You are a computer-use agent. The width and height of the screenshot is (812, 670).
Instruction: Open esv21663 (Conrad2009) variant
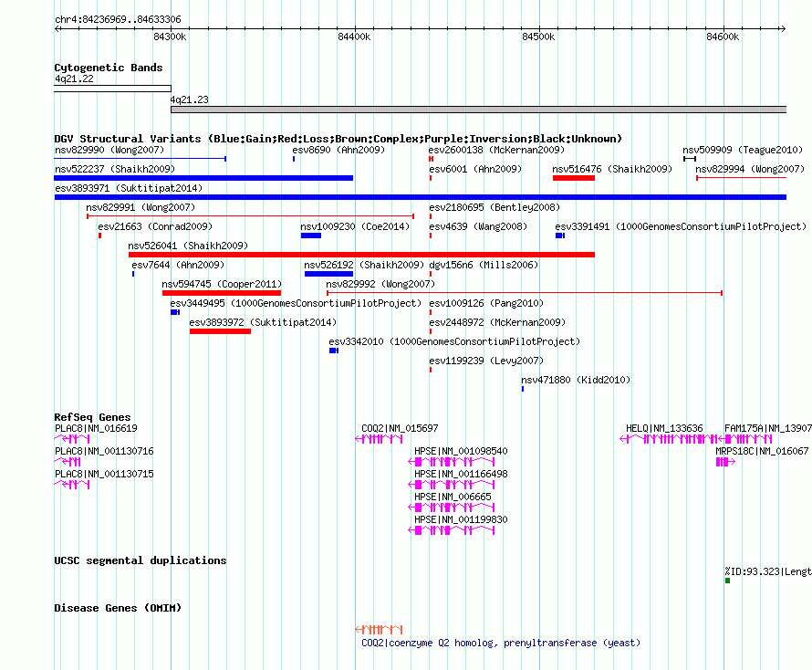pyautogui.click(x=155, y=226)
